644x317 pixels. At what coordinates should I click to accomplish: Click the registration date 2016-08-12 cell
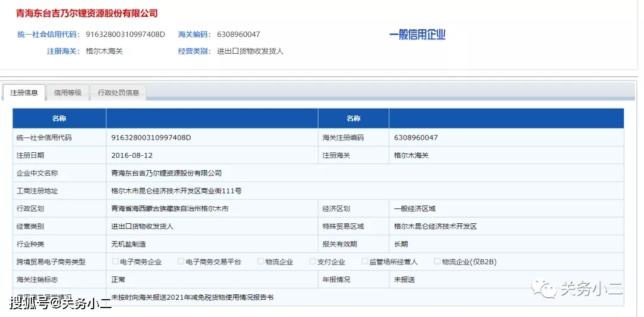(132, 155)
